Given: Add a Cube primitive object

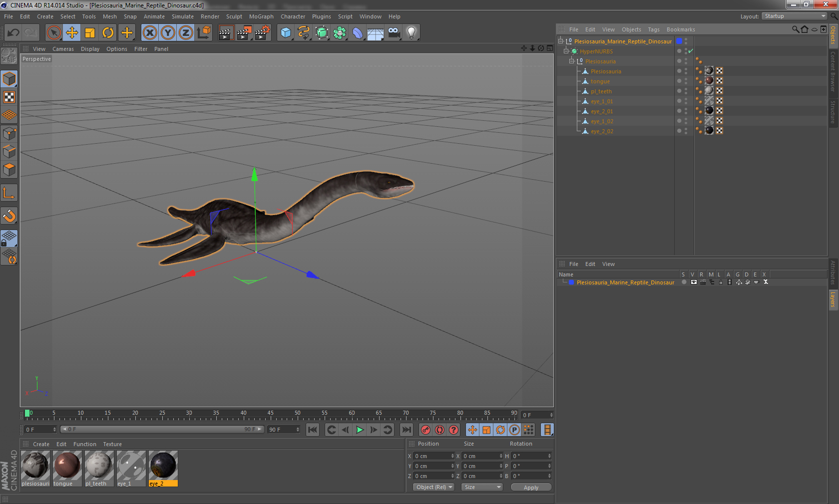Looking at the screenshot, I should tap(286, 33).
